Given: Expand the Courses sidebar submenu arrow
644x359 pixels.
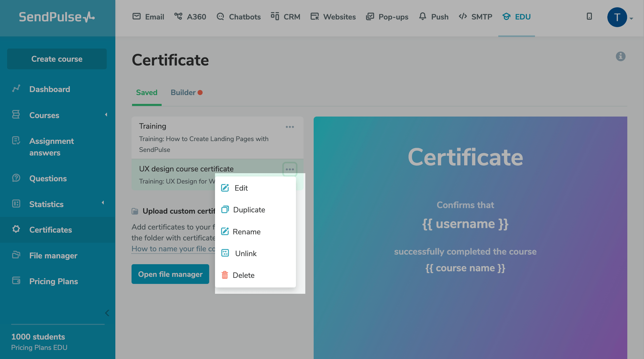Looking at the screenshot, I should [106, 115].
